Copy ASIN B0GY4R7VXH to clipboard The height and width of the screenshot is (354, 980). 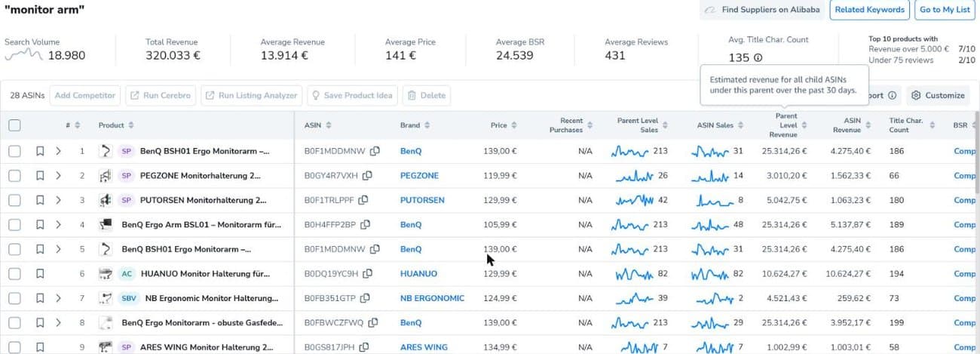click(x=367, y=176)
